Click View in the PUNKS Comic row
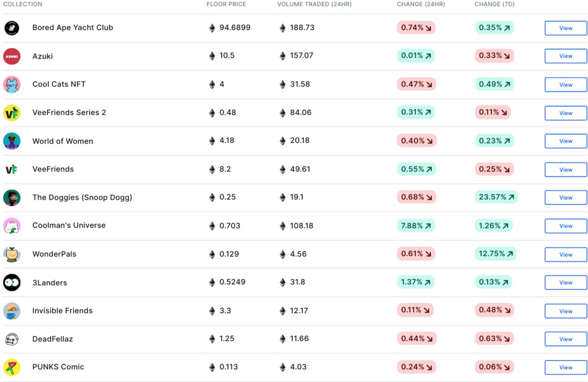This screenshot has width=588, height=382. click(565, 368)
